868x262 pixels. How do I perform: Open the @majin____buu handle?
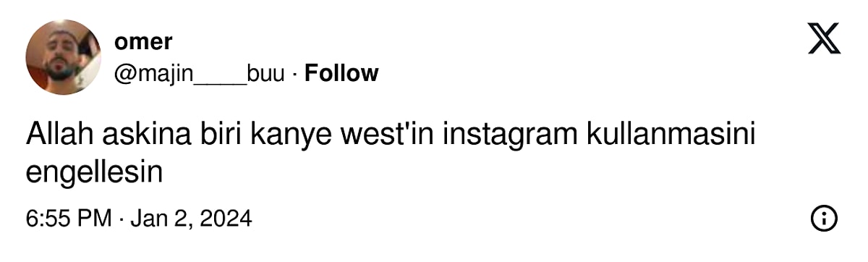199,73
